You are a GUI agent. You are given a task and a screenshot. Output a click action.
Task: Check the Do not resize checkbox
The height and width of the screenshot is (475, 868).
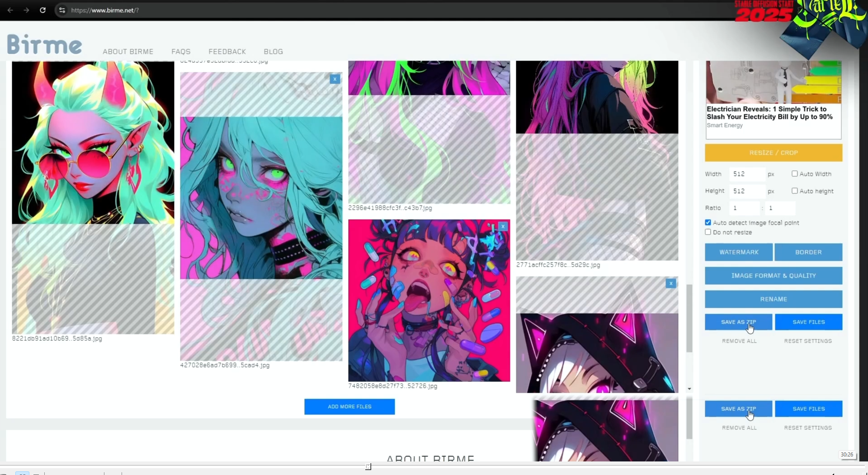(x=708, y=232)
